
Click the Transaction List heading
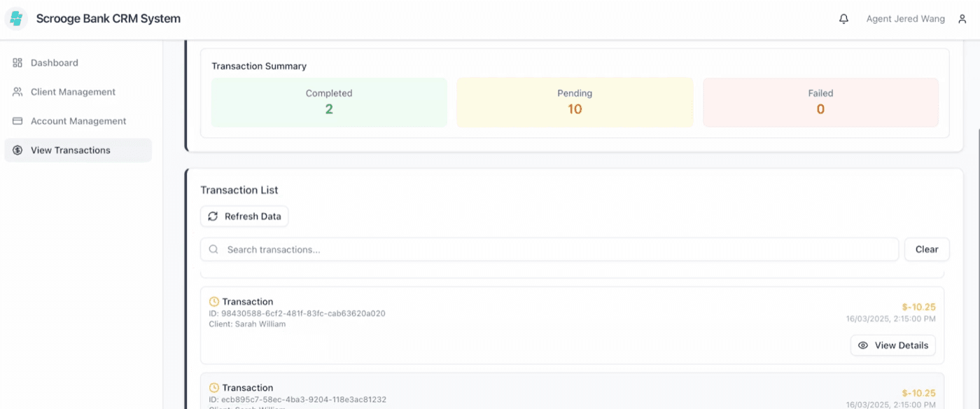coord(239,190)
